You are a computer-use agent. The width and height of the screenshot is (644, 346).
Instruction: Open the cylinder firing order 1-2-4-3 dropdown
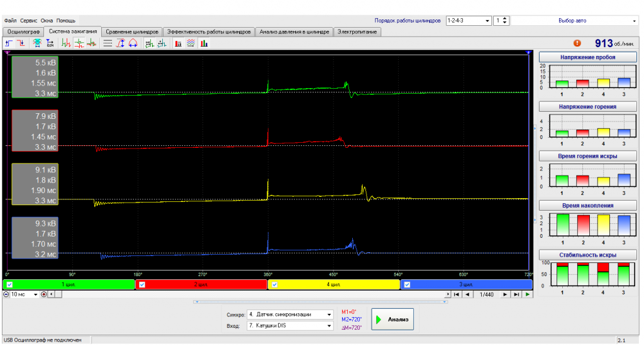click(x=487, y=21)
